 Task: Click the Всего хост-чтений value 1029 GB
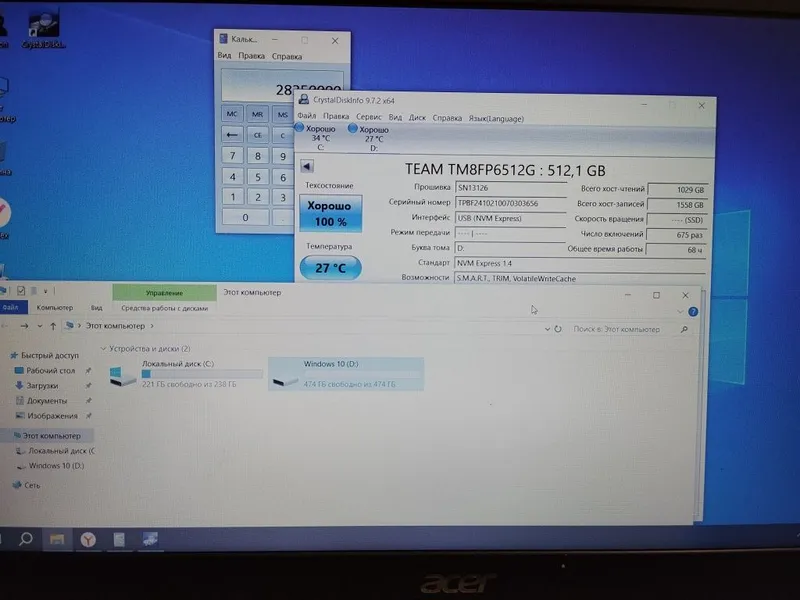(x=677, y=189)
